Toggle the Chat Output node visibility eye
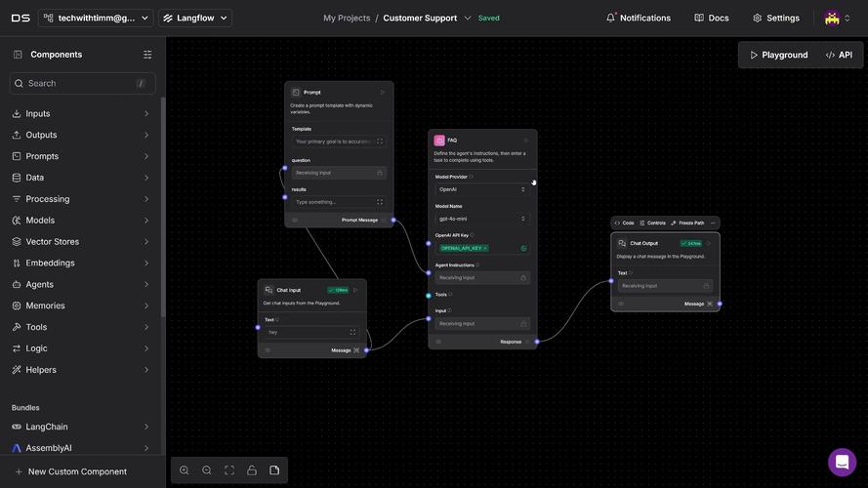The height and width of the screenshot is (488, 868). tap(621, 304)
